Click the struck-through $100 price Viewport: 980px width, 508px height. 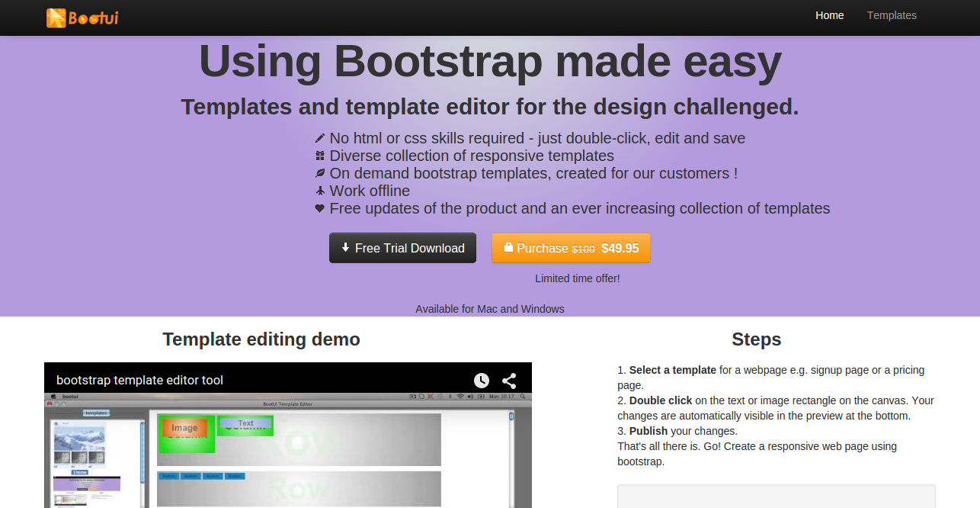point(584,249)
